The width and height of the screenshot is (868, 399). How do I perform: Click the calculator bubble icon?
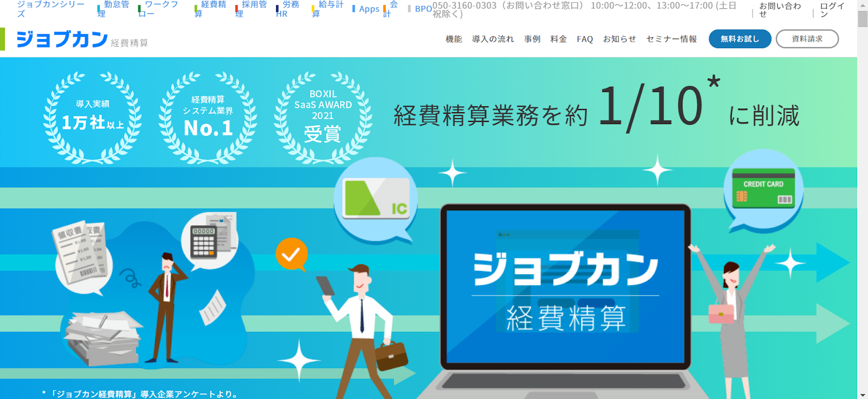point(210,241)
